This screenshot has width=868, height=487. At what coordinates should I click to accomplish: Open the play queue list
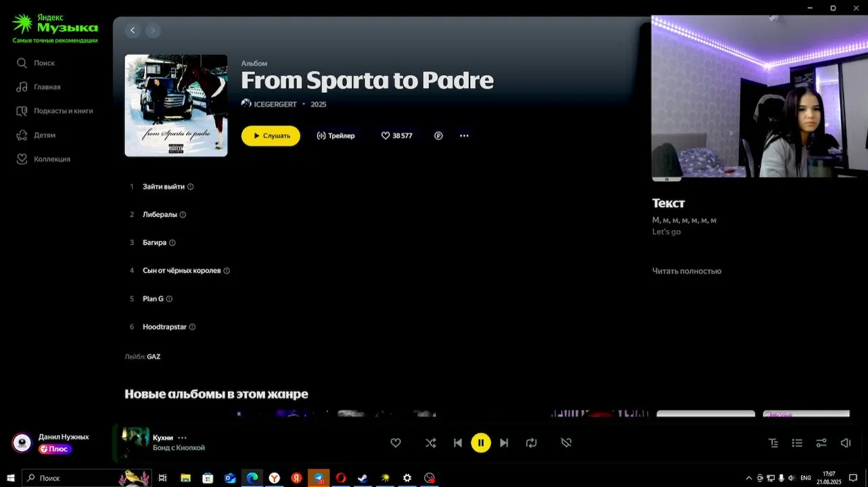[797, 443]
